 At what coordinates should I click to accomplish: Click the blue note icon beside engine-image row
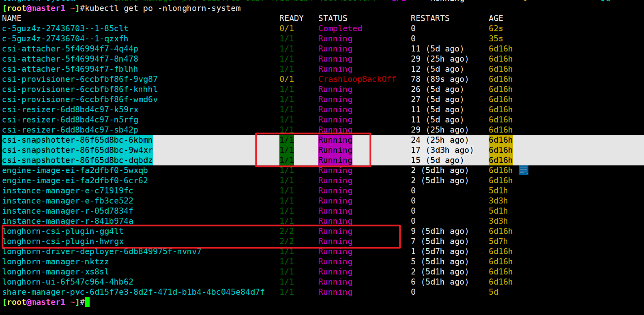(x=524, y=171)
